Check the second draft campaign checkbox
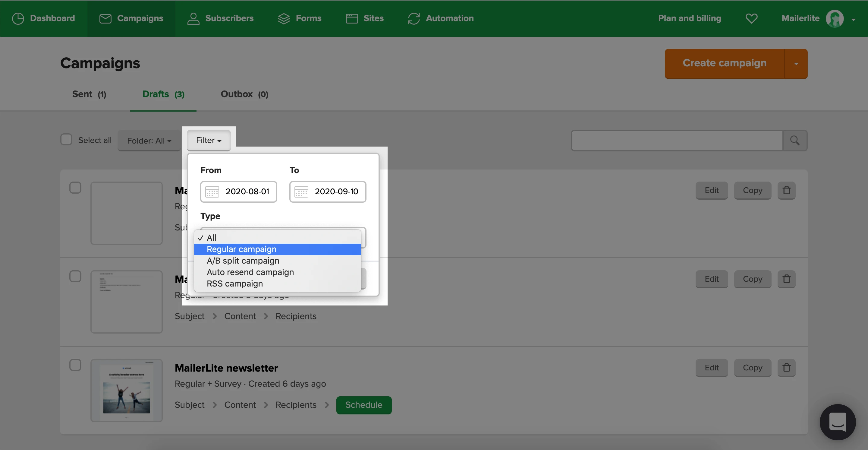The width and height of the screenshot is (868, 450). click(x=75, y=276)
